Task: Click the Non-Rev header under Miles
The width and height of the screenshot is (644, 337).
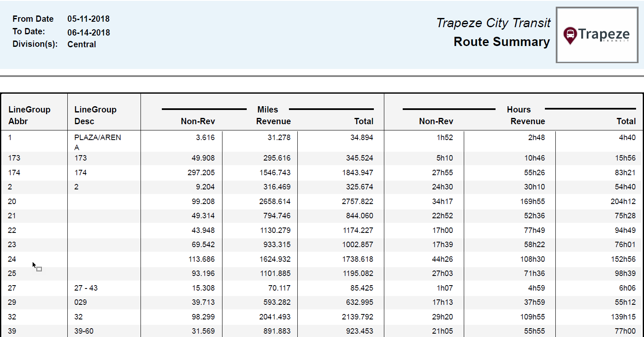Action: click(x=197, y=121)
